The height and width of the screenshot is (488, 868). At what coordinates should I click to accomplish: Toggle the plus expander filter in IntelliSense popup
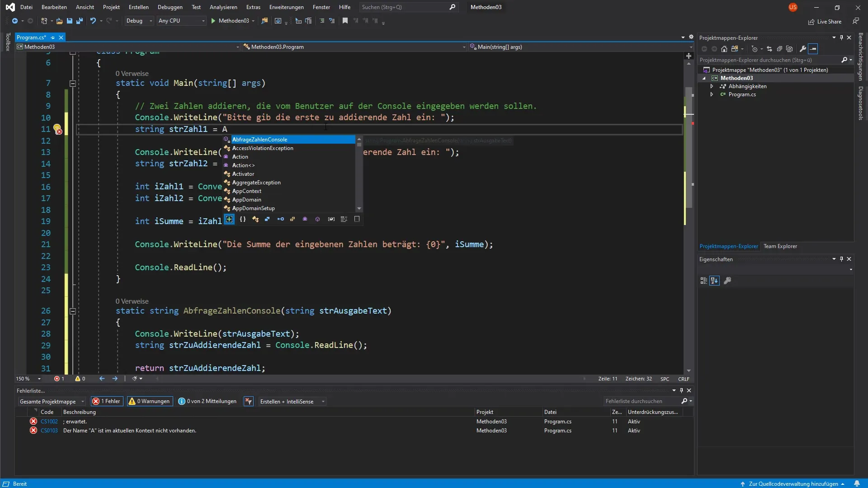tap(229, 219)
